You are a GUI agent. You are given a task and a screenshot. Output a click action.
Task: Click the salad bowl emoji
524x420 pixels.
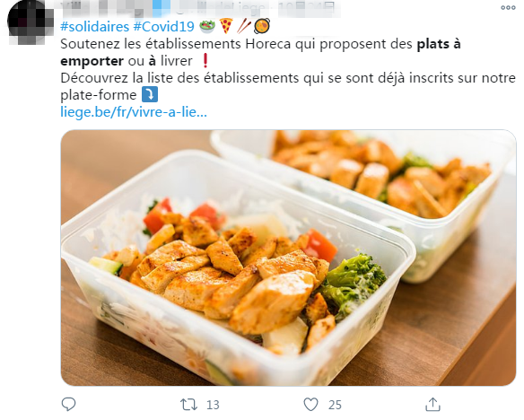(207, 26)
